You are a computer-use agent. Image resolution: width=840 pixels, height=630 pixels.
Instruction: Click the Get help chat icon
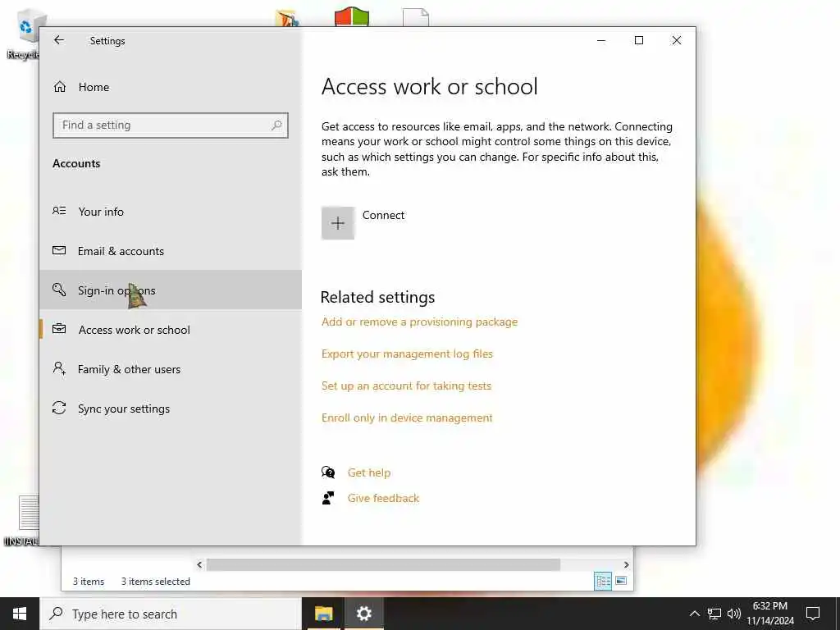(328, 472)
